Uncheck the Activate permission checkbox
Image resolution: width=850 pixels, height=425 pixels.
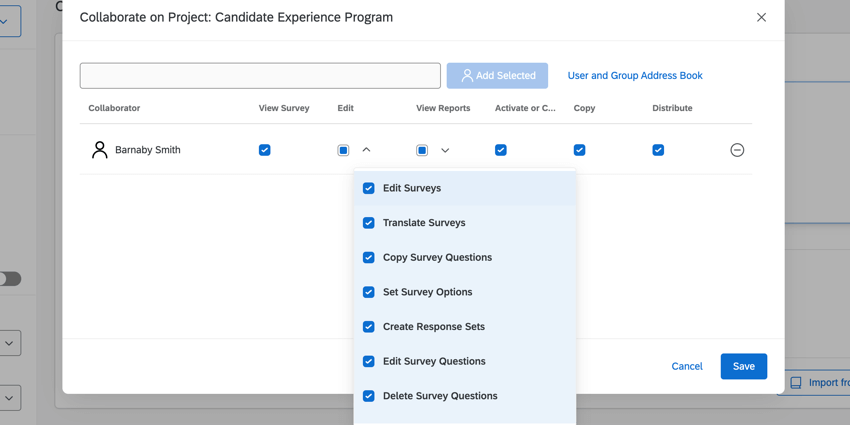[x=501, y=150]
